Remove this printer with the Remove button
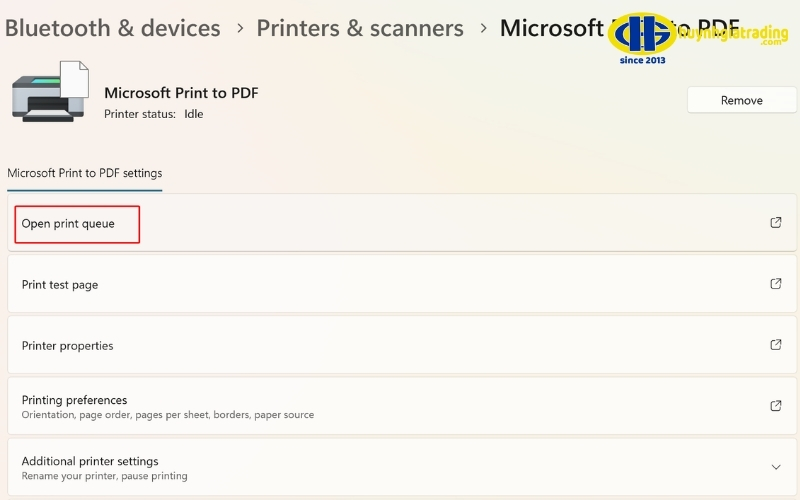This screenshot has width=800, height=500. (x=741, y=100)
